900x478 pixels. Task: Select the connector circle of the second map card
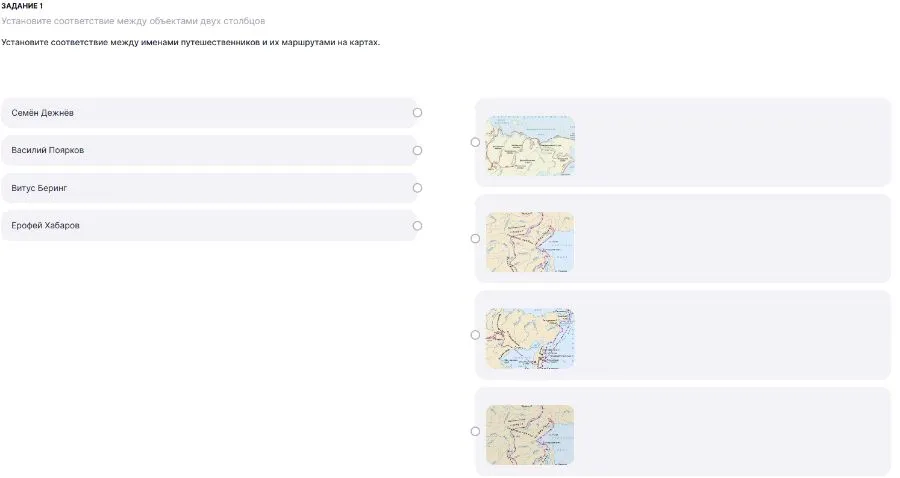(475, 238)
